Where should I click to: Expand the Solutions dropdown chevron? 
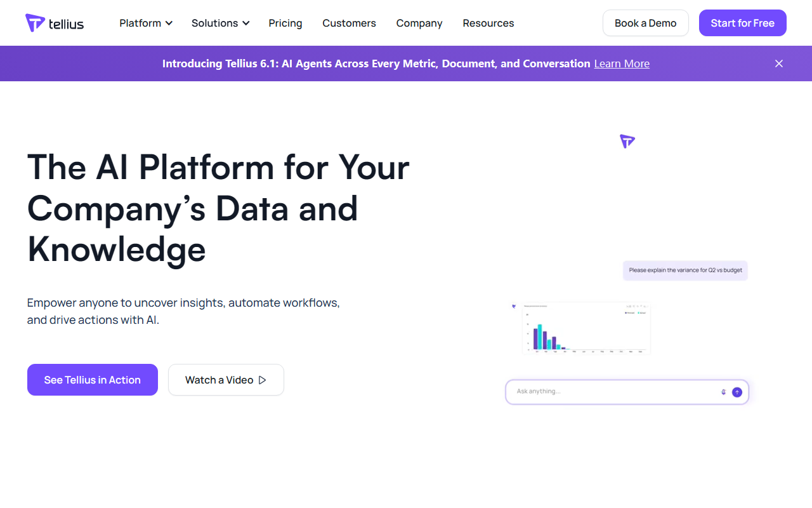pyautogui.click(x=246, y=23)
